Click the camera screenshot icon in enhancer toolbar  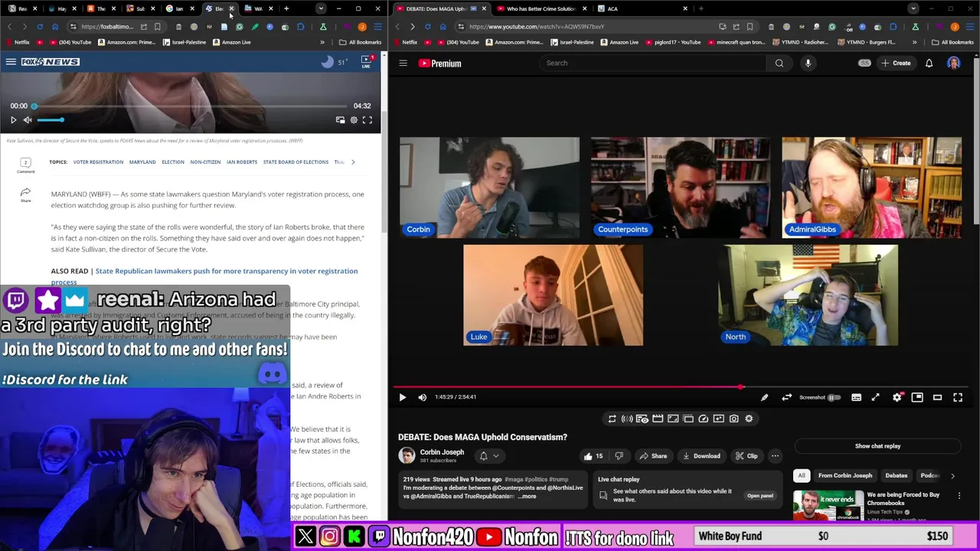tap(733, 419)
